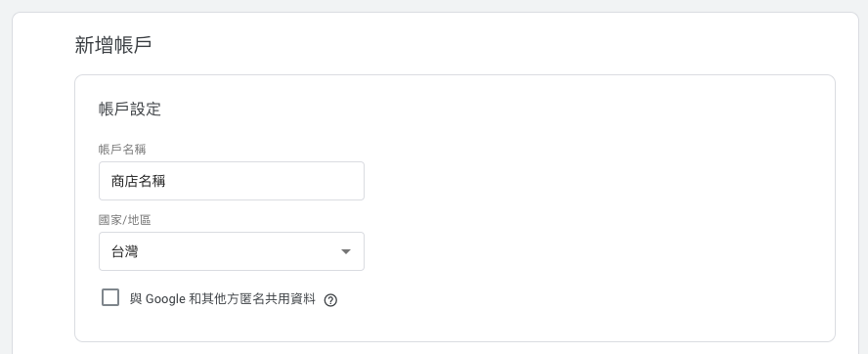Screen dimensions: 868x354
Task: Click the 帳戶名稱 field label
Action: pos(122,150)
